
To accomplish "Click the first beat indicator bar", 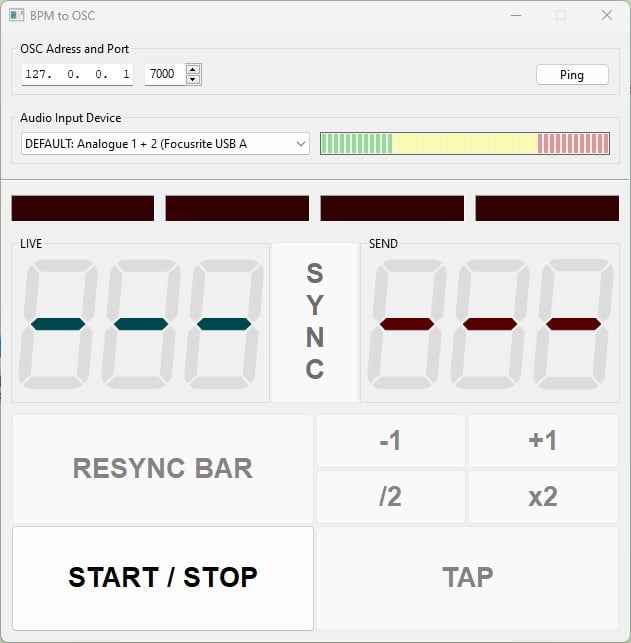I will pyautogui.click(x=83, y=208).
